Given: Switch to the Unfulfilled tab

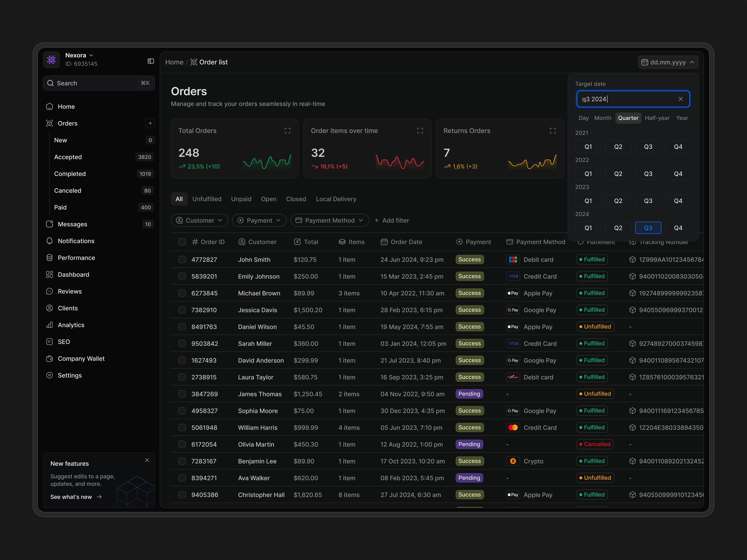Looking at the screenshot, I should (x=207, y=199).
